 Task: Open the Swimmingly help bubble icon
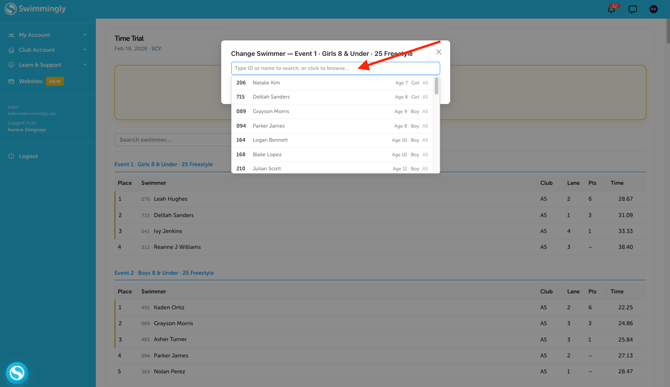click(x=17, y=373)
